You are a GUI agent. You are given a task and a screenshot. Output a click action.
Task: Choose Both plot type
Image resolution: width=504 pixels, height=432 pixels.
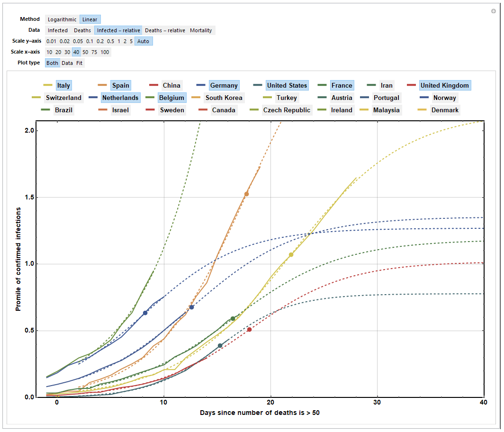(53, 63)
